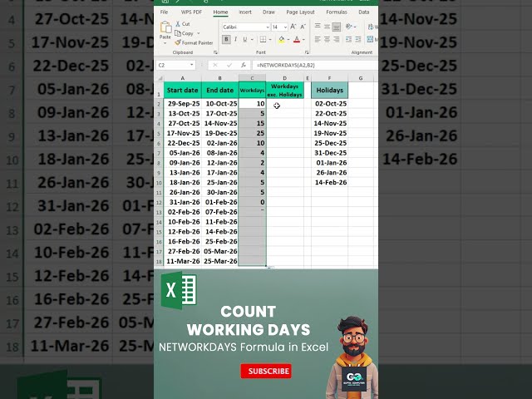Screen dimensions: 532x399
Task: Center text horizontally
Action: [x=327, y=39]
